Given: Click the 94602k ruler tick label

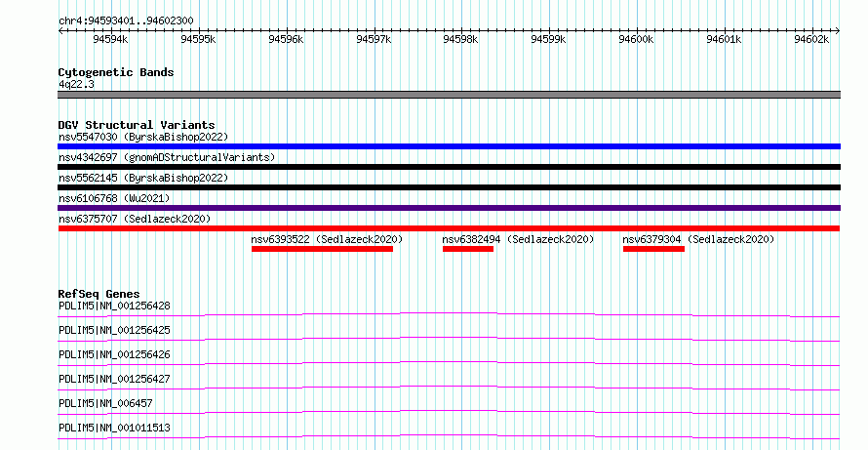Looking at the screenshot, I should (811, 39).
